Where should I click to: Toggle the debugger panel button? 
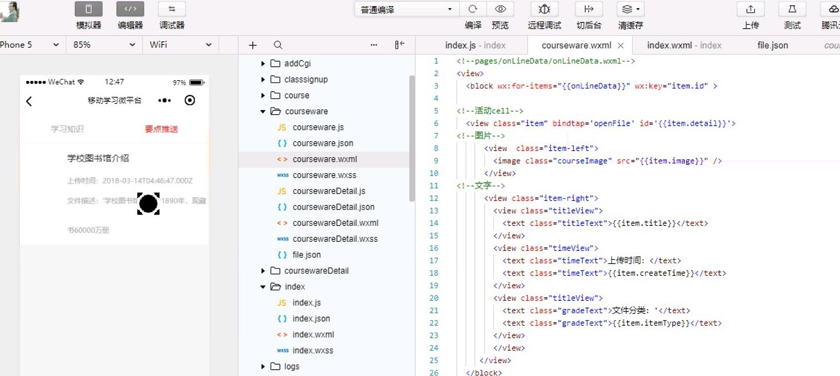(172, 9)
